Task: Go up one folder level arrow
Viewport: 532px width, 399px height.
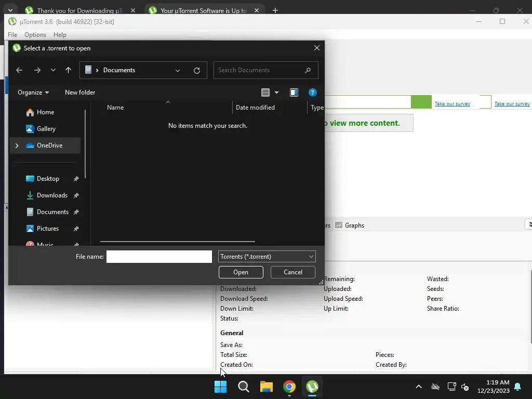Action: [x=68, y=70]
